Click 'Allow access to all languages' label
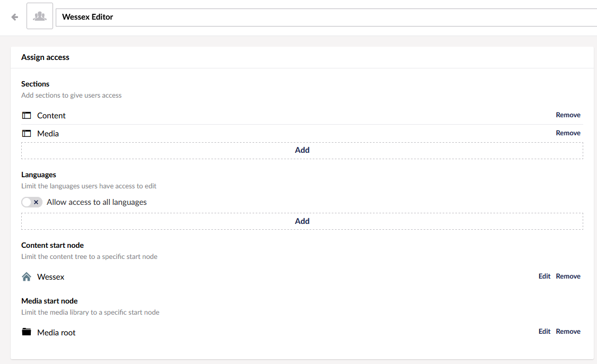This screenshot has height=364, width=597. click(x=97, y=202)
